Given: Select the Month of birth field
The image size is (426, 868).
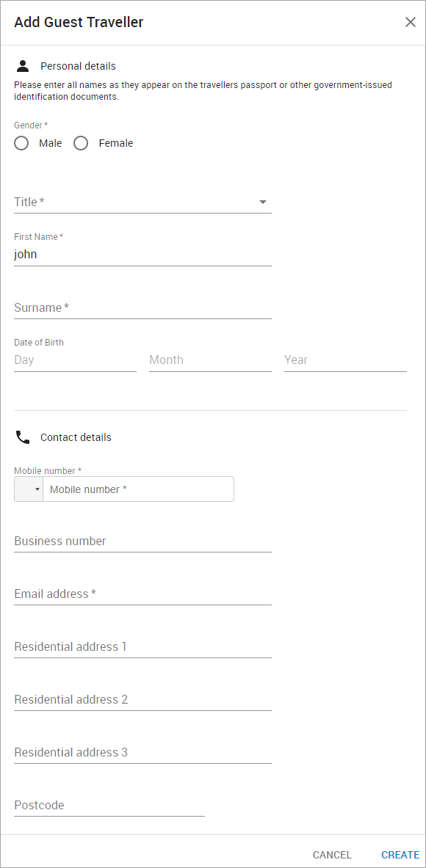Looking at the screenshot, I should point(211,360).
